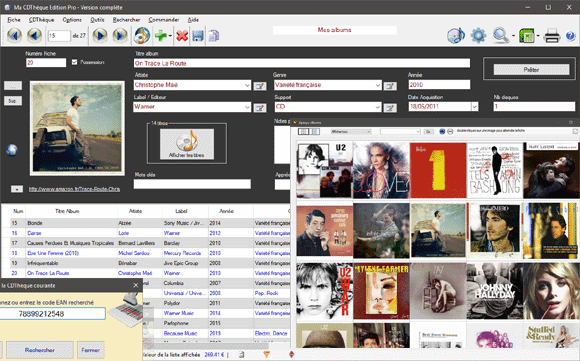580x361 pixels.
Task: Open the arrow next to green plus icon
Action: click(x=170, y=36)
